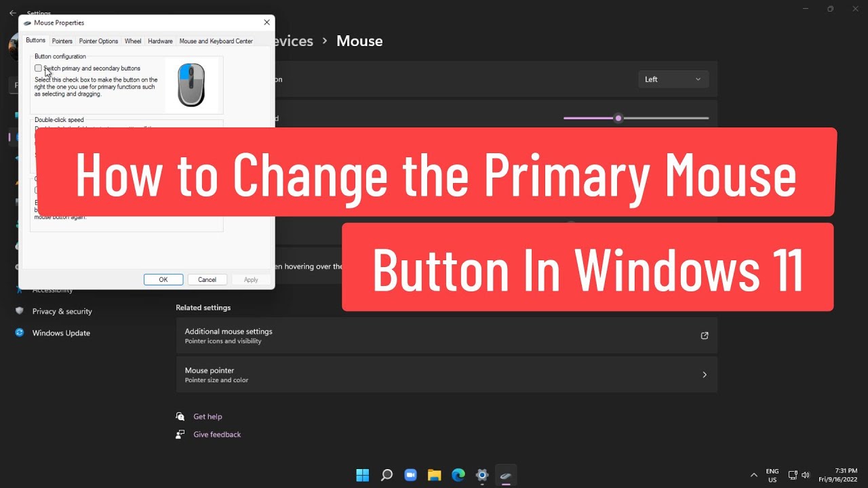This screenshot has width=868, height=488.
Task: Click the Give feedback icon
Action: coord(180,434)
